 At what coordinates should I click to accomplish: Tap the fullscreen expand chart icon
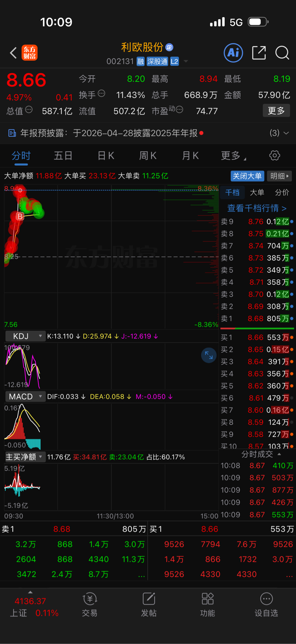209,355
